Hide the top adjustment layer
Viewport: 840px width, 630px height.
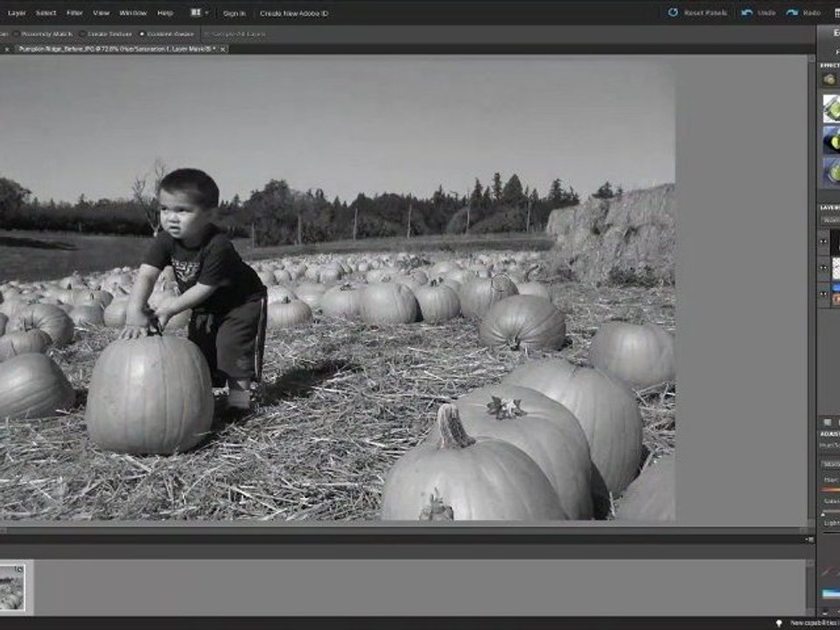click(x=824, y=242)
